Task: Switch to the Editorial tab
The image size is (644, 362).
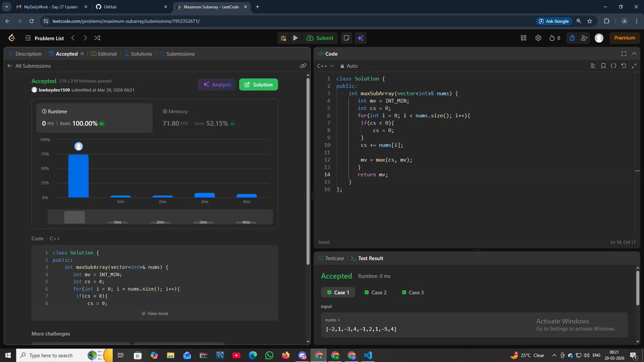Action: pyautogui.click(x=104, y=54)
